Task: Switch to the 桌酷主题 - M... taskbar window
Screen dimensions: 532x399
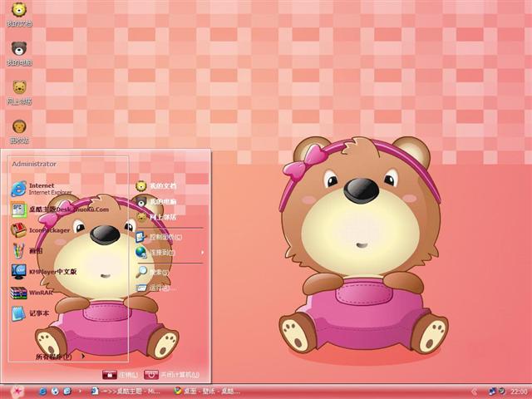Action: pyautogui.click(x=126, y=392)
